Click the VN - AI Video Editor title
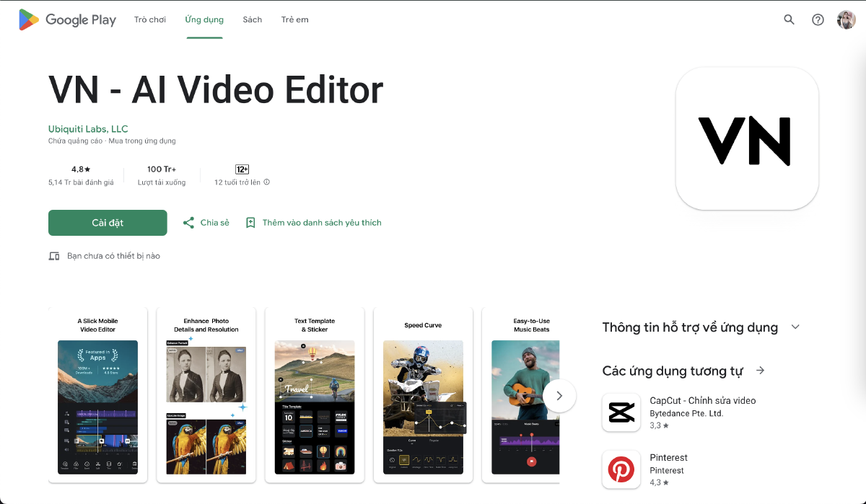 point(216,90)
